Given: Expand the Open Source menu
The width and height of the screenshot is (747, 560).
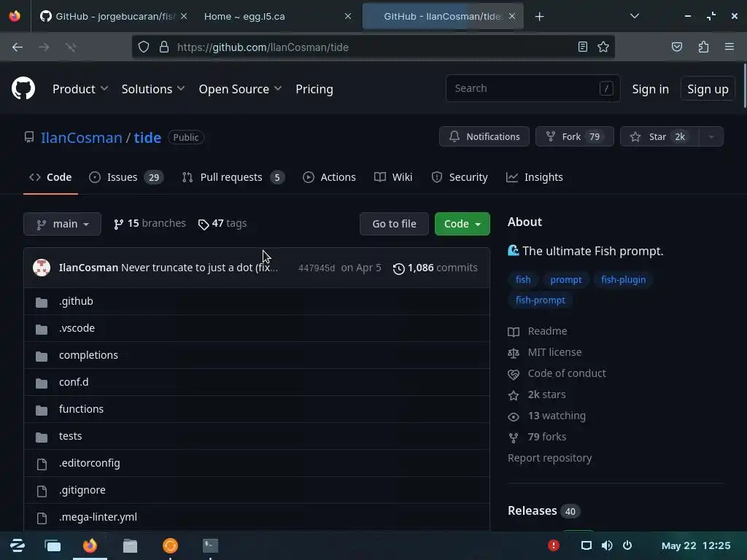Looking at the screenshot, I should click(x=240, y=89).
